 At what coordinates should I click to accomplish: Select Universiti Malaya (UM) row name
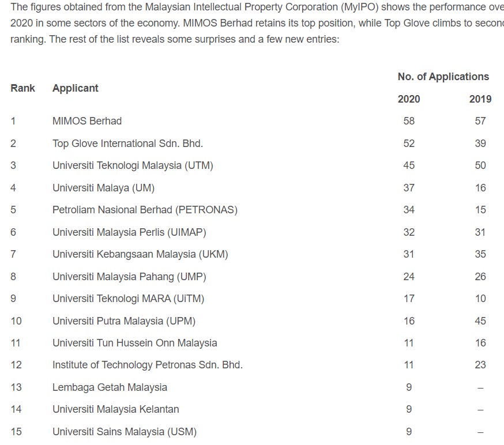tap(103, 188)
